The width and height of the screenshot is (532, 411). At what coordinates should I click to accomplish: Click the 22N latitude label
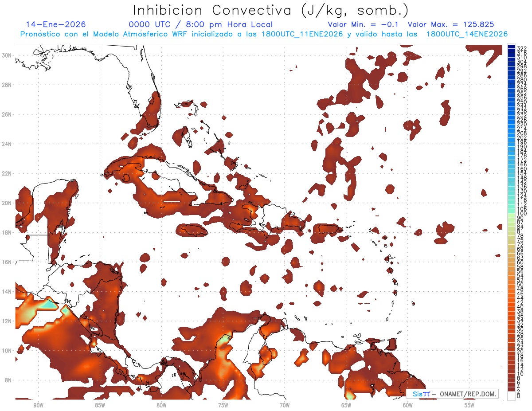(7, 173)
